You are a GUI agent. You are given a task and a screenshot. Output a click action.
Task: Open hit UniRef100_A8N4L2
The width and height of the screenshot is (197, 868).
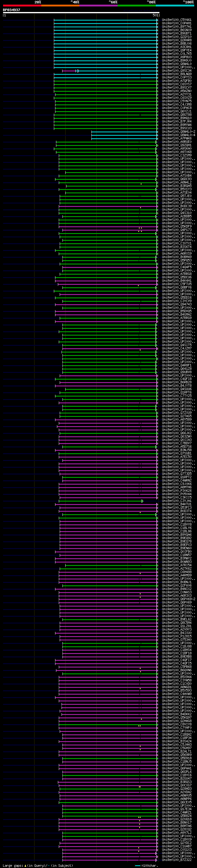coord(177,182)
